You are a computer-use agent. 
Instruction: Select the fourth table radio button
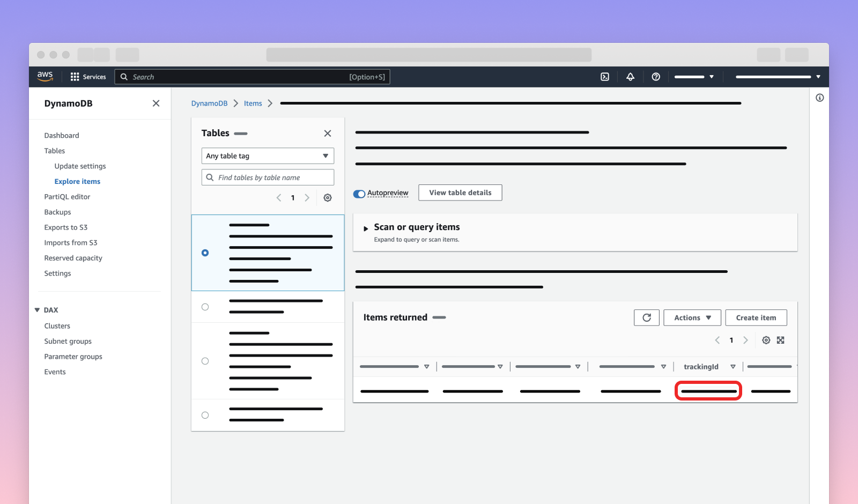coord(205,416)
